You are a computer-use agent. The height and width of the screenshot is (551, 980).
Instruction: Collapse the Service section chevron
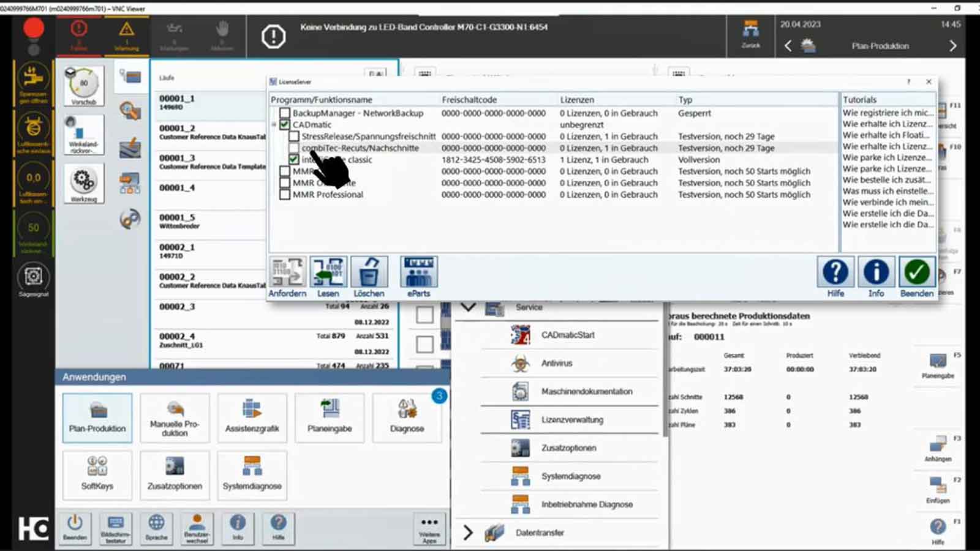pyautogui.click(x=468, y=307)
